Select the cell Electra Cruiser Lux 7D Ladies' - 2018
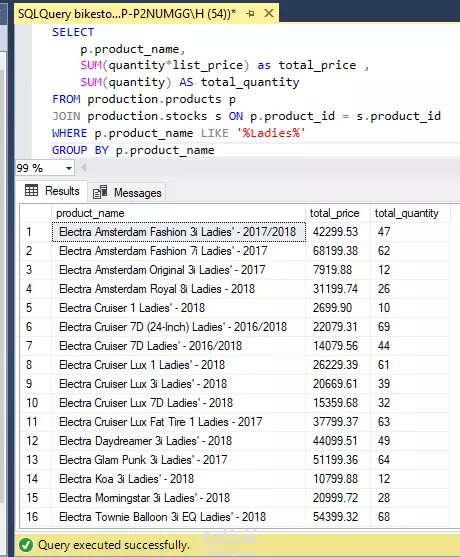Viewport: 460px width, 557px height. click(x=179, y=403)
